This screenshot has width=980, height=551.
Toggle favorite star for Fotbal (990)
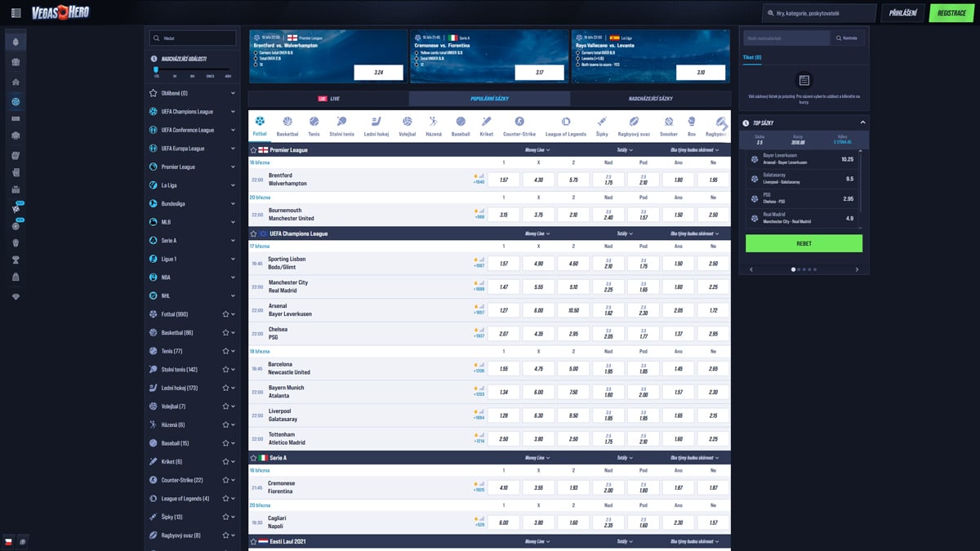(x=225, y=314)
